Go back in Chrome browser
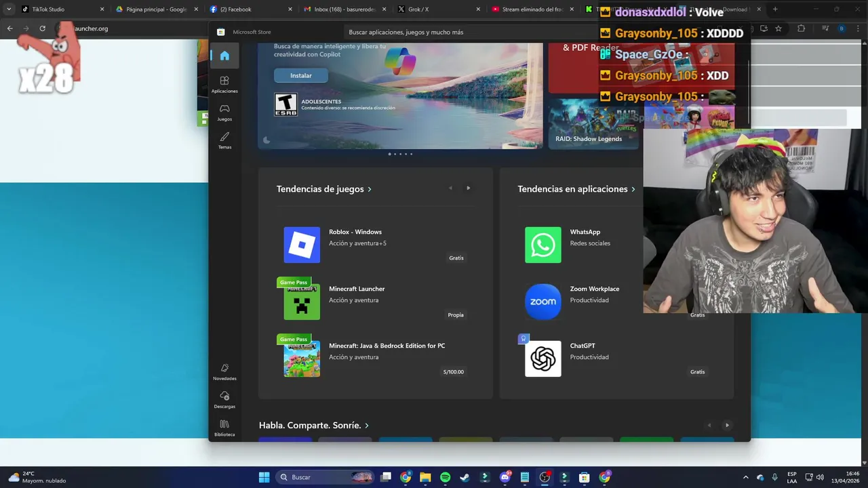This screenshot has height=488, width=868. tap(9, 28)
